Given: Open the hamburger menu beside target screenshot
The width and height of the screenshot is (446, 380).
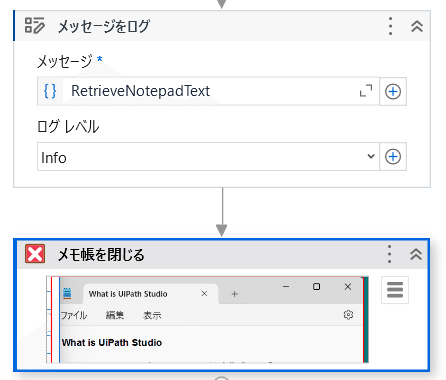Looking at the screenshot, I should pos(395,290).
